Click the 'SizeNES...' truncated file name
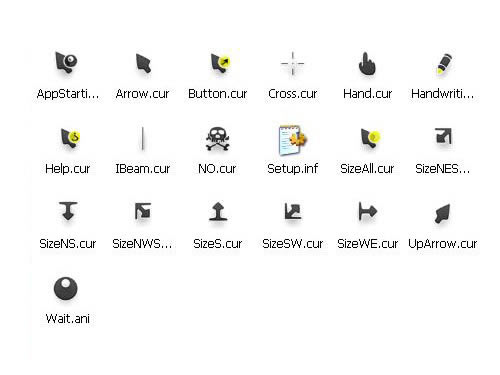Viewport: 500px width, 375px height. coord(442,169)
